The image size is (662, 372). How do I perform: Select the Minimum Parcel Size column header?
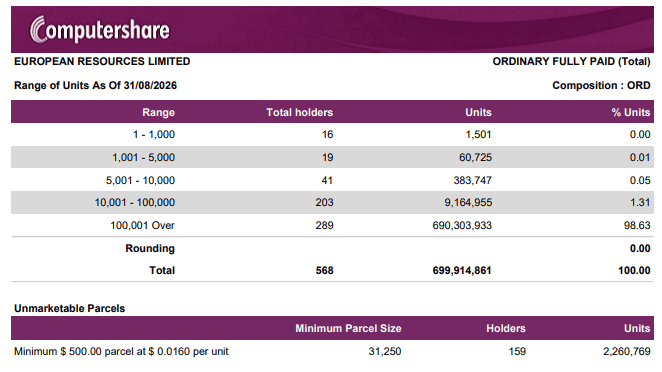tap(348, 329)
